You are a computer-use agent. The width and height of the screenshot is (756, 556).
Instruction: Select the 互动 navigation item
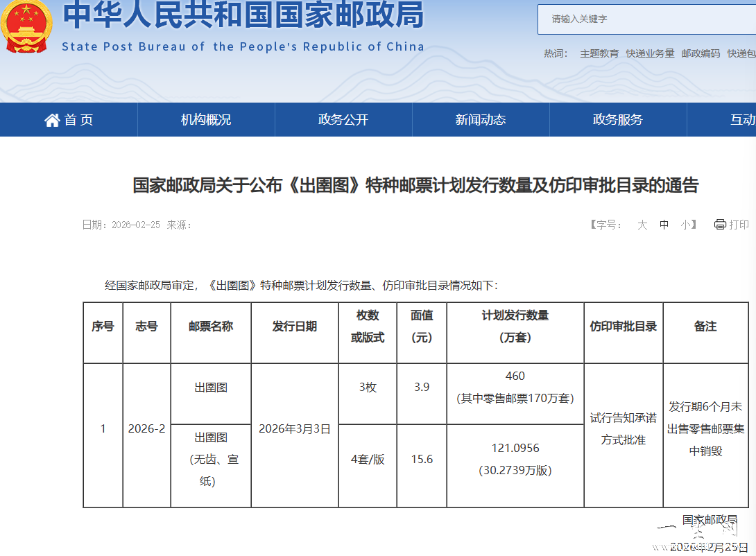pos(741,120)
